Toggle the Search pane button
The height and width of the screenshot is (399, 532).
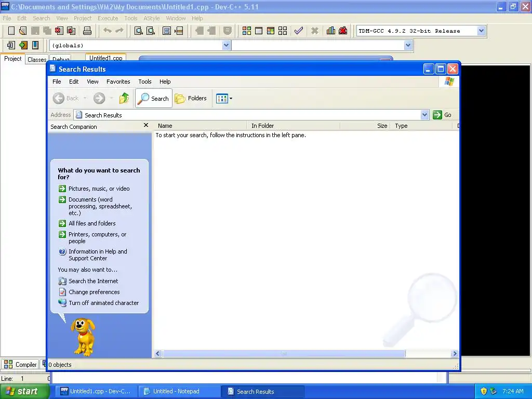(x=154, y=98)
